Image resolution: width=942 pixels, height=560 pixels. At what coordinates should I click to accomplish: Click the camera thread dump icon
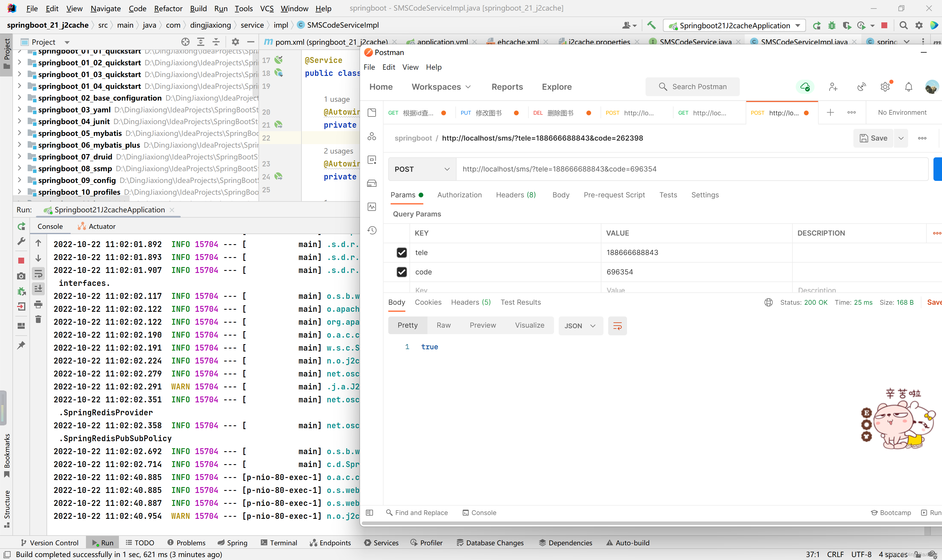coord(21,276)
